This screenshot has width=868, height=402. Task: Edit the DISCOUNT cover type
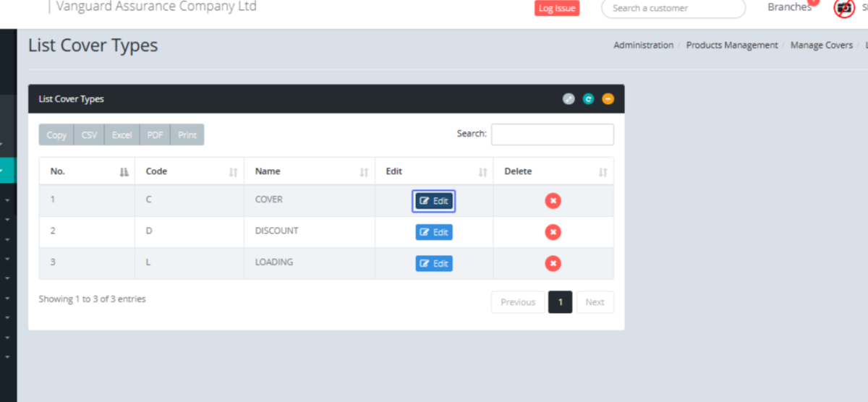[x=434, y=232]
